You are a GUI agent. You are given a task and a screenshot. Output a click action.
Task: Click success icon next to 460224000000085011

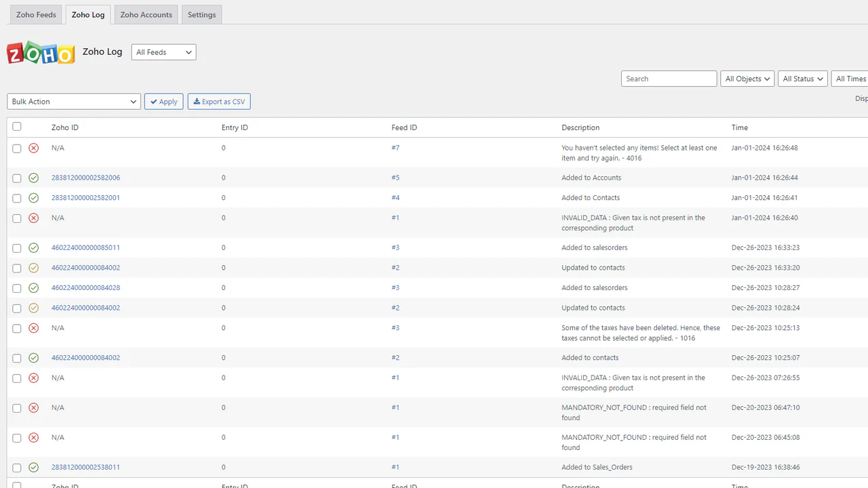[34, 247]
